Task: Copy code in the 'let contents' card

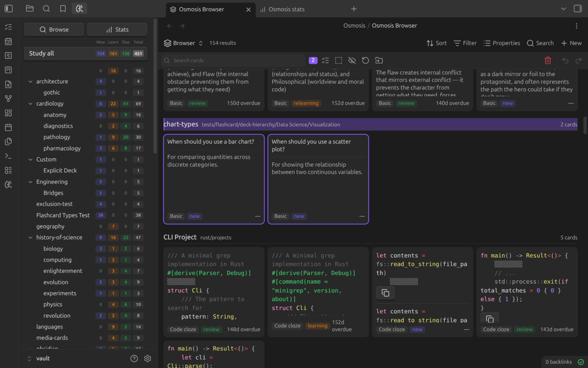Action: pyautogui.click(x=385, y=293)
